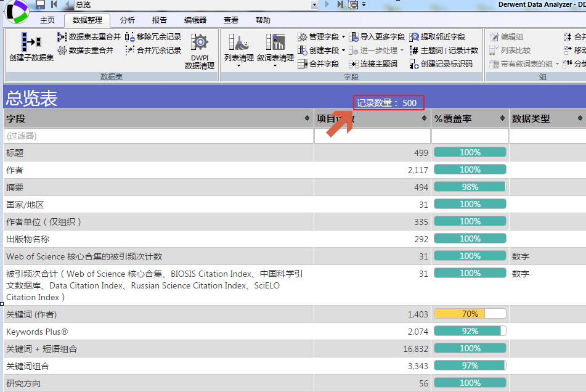Open the 帮助 menu

click(263, 20)
